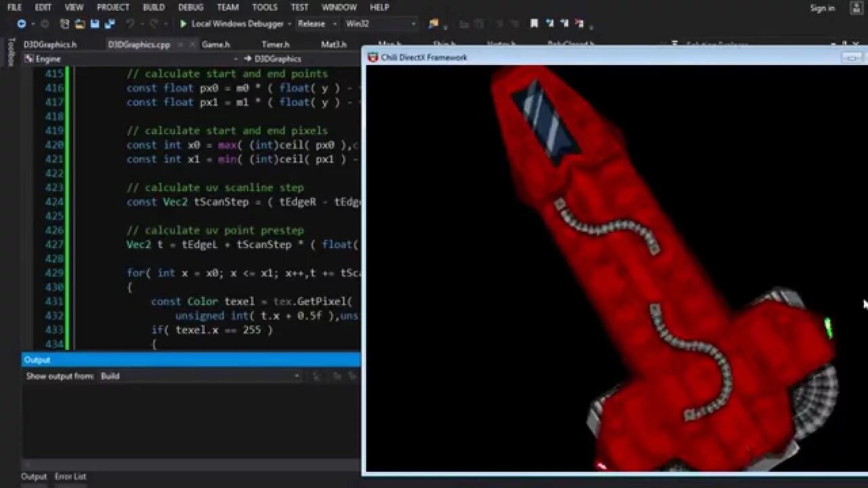Viewport: 868px width, 488px height.
Task: Open the Win32 platform dropdown
Action: pyautogui.click(x=380, y=24)
